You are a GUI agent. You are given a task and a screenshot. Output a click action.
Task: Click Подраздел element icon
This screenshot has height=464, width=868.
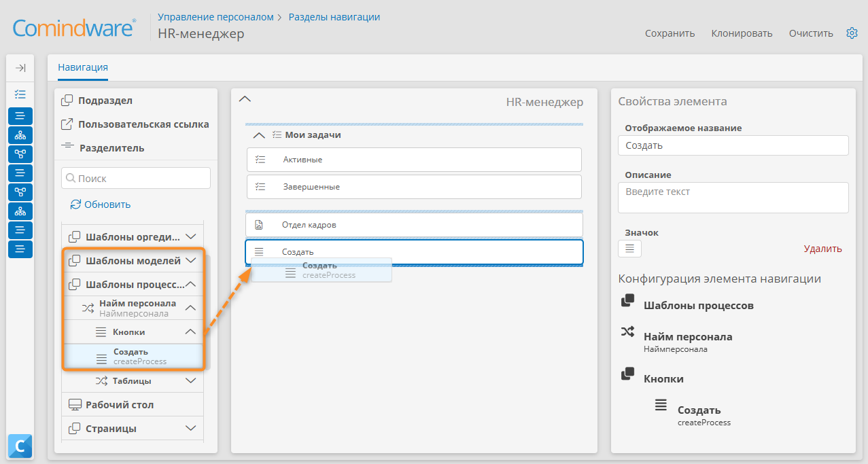click(67, 101)
